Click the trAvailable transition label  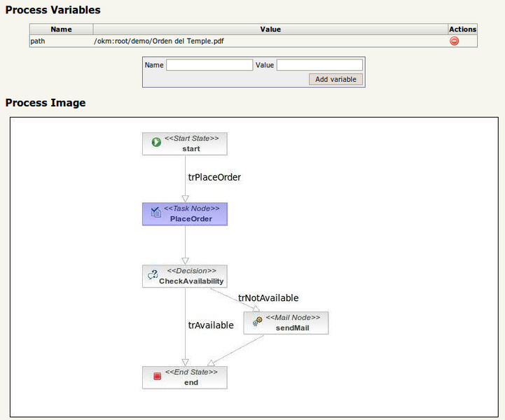tap(211, 325)
